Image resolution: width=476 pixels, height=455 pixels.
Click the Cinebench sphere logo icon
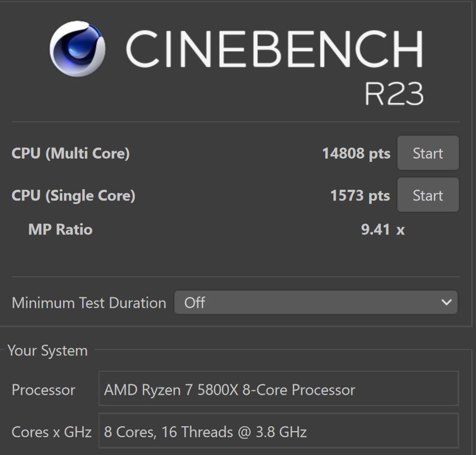pos(77,48)
